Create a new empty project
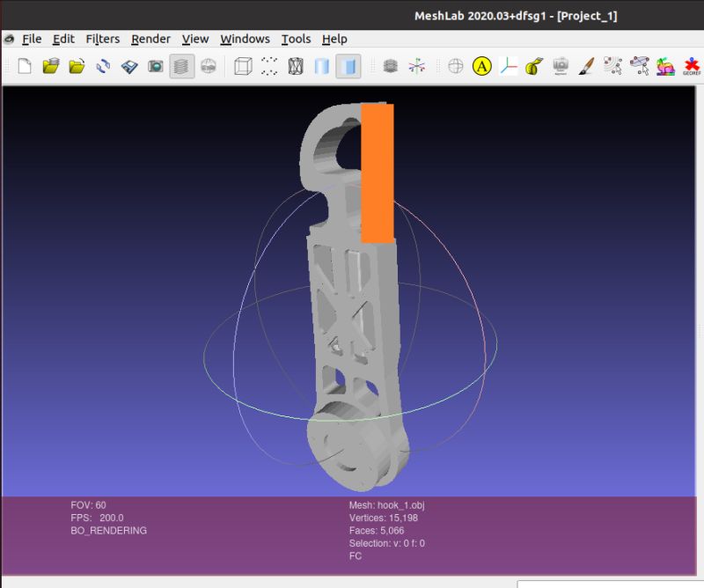 24,66
